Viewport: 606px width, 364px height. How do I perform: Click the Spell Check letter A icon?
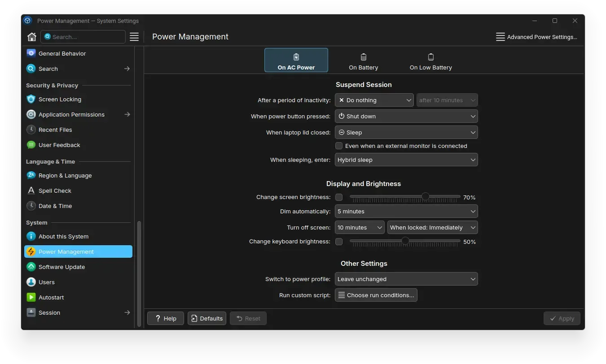click(31, 191)
